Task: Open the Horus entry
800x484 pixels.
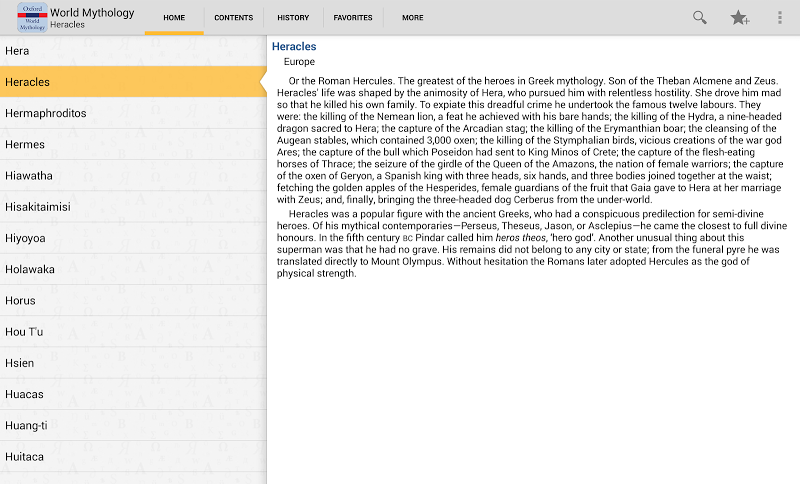Action: [133, 300]
